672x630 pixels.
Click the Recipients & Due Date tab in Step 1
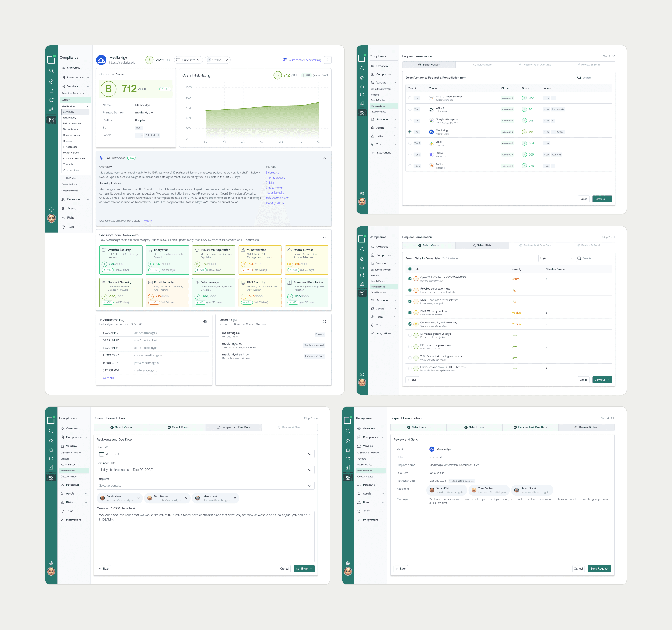pos(535,65)
